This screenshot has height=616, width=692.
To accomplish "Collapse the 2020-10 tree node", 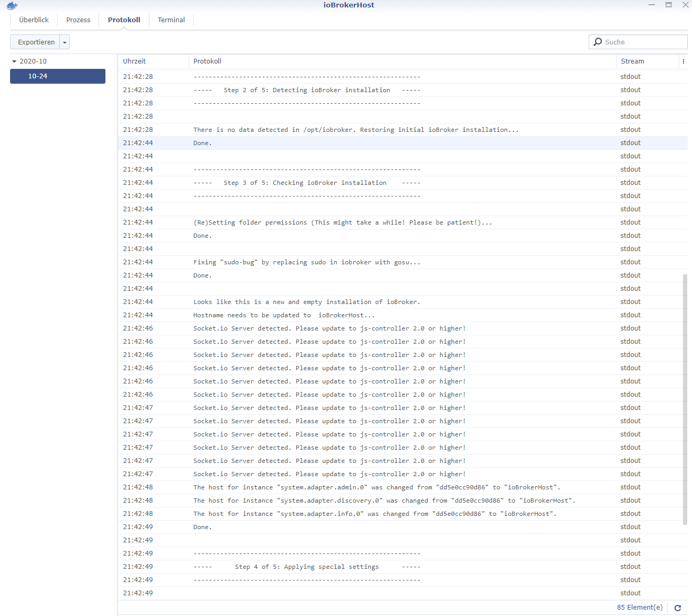I will 14,61.
